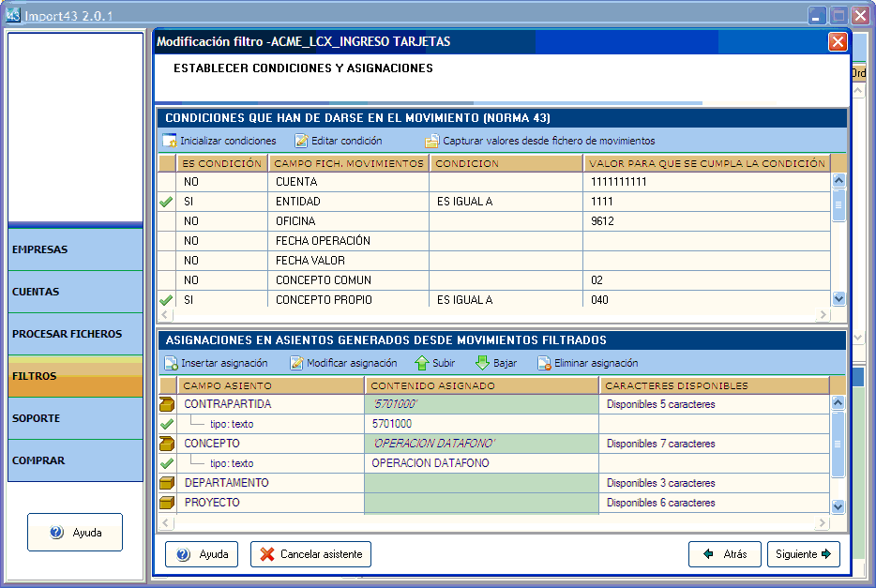Image resolution: width=876 pixels, height=588 pixels.
Task: Open the PROCESAR FICHEROS sidebar section
Action: [75, 334]
